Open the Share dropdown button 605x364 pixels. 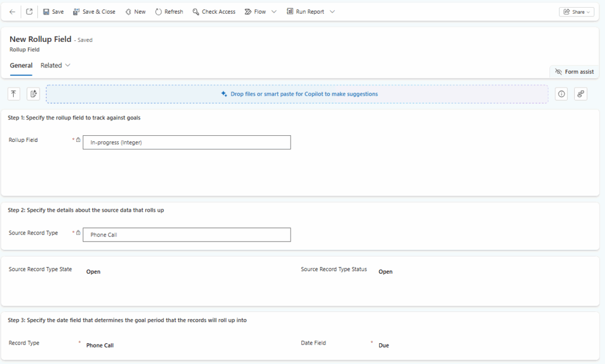coord(576,12)
